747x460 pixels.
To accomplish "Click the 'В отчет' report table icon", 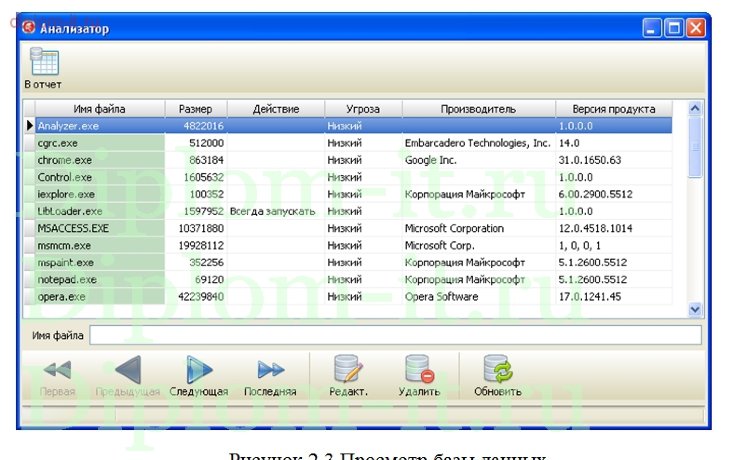I will (x=44, y=61).
